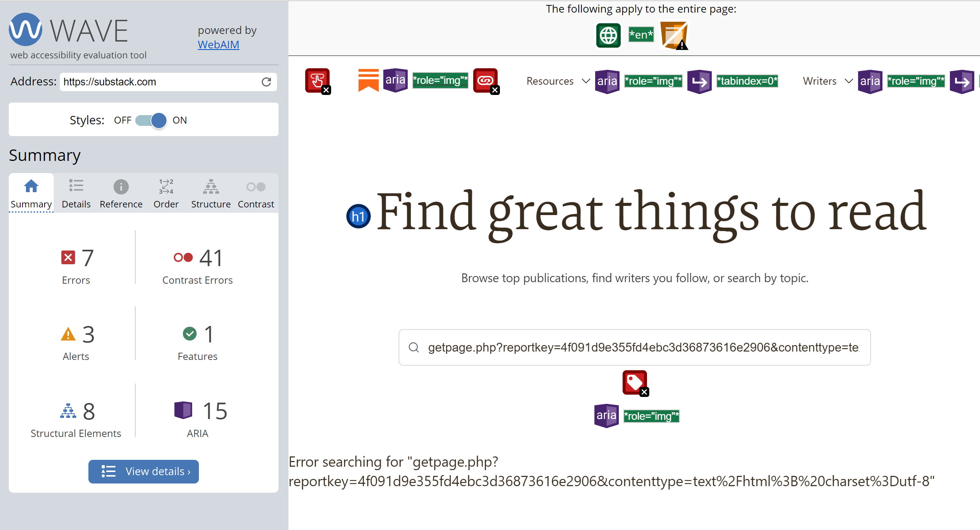Screen dimensions: 980x530
Task: Click the orange Substack bookmark logo
Action: pyautogui.click(x=368, y=80)
